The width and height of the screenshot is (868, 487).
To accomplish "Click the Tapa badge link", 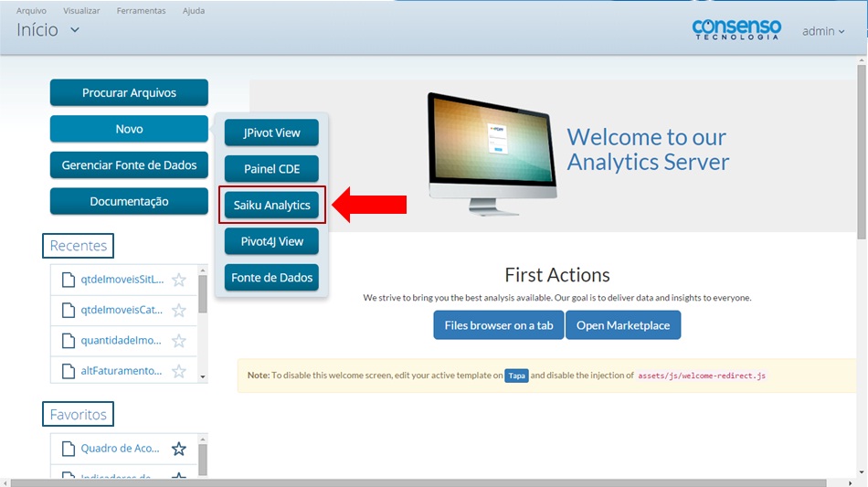I will click(516, 376).
